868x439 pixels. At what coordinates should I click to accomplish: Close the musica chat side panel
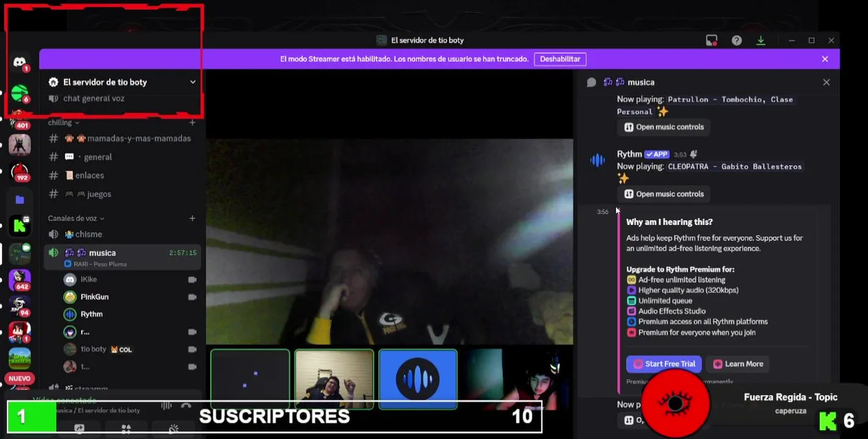click(826, 82)
